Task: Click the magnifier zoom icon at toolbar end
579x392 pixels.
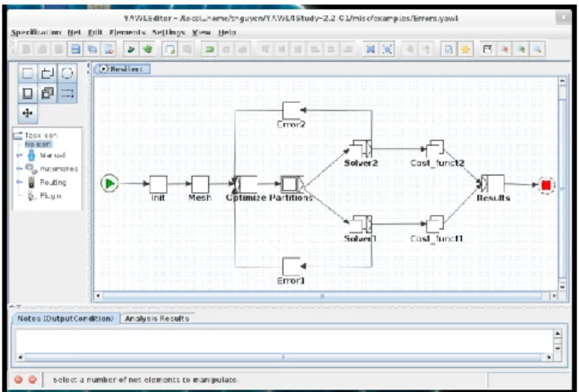Action: tap(538, 49)
